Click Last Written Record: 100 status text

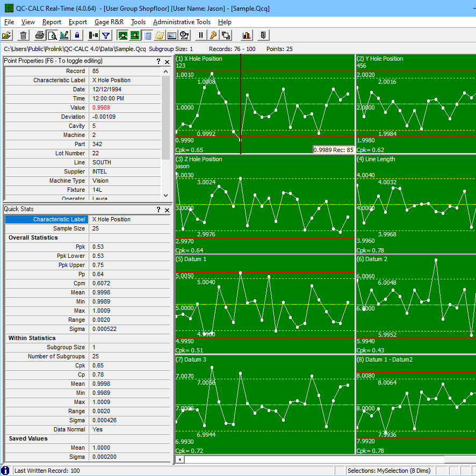pos(47,471)
